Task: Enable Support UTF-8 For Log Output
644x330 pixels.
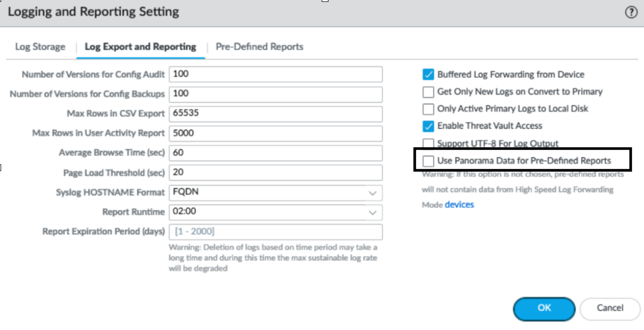Action: pyautogui.click(x=428, y=143)
